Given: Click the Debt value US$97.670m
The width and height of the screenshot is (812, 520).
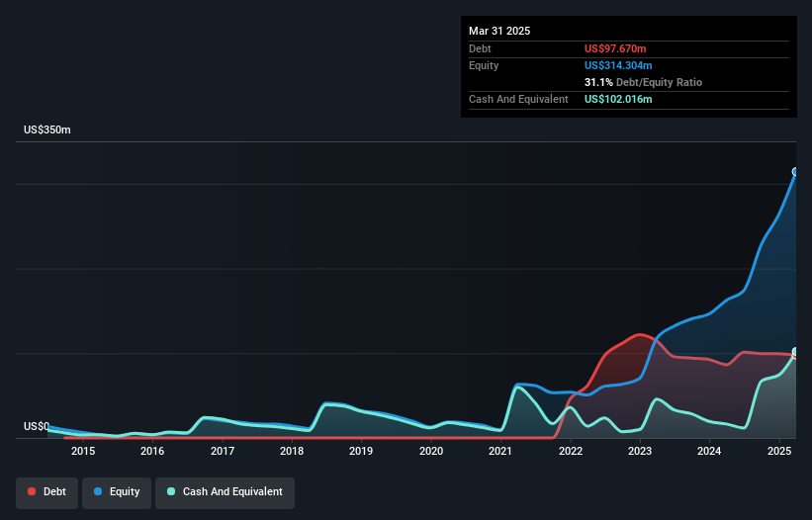Looking at the screenshot, I should (615, 48).
